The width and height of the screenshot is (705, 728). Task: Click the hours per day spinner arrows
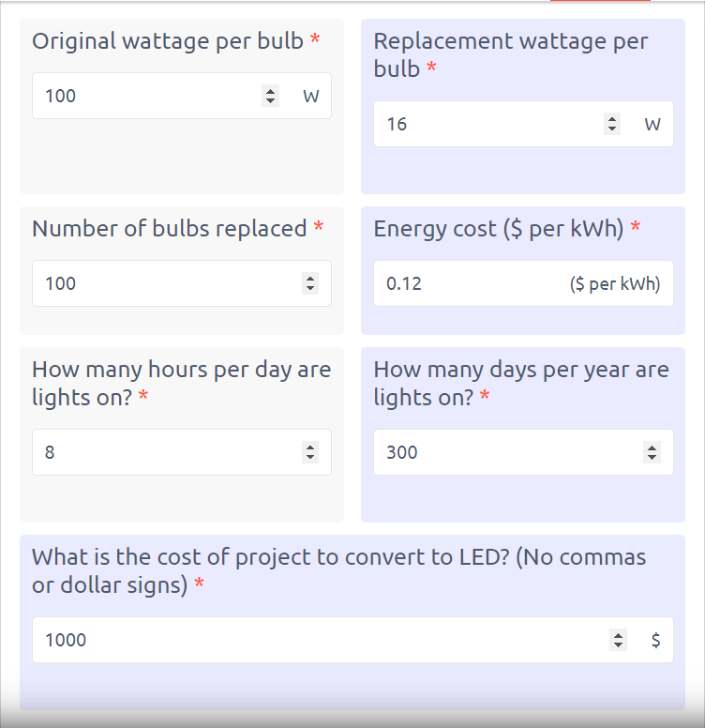coord(310,452)
